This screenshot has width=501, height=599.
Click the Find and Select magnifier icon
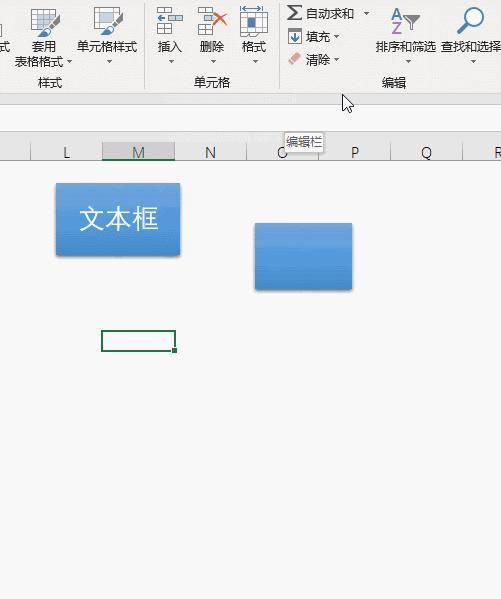(x=471, y=21)
